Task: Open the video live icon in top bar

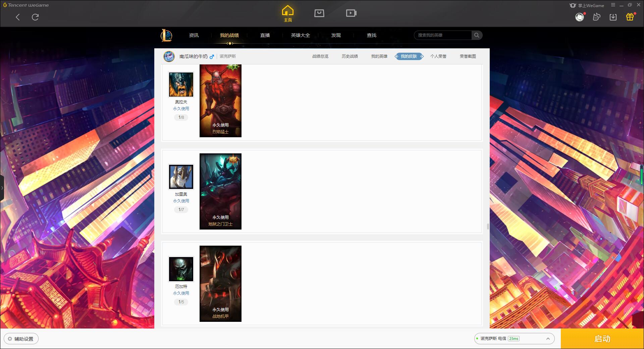Action: coord(351,13)
